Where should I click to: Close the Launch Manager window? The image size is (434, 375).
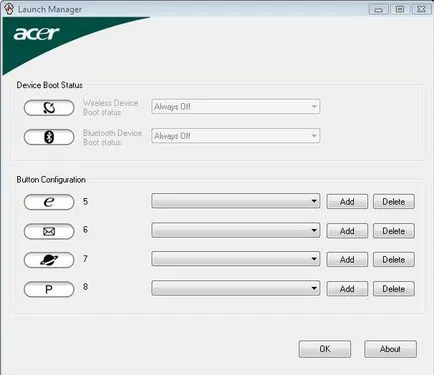click(x=421, y=9)
